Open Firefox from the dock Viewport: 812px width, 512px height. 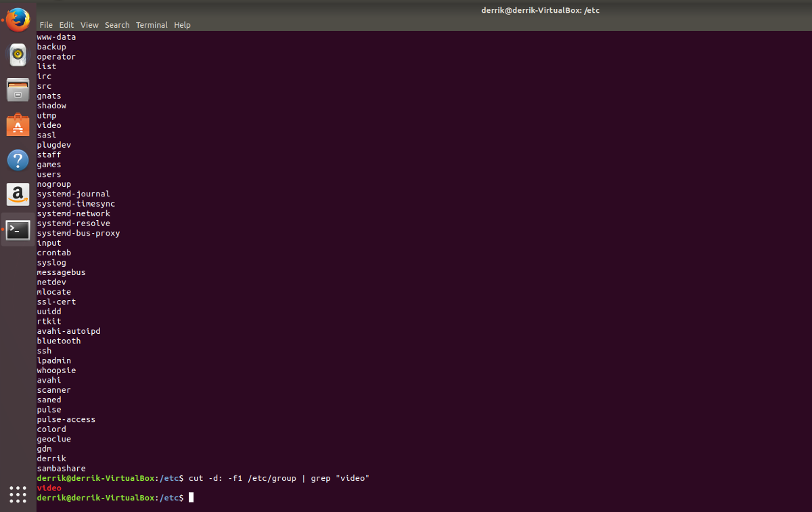pyautogui.click(x=18, y=20)
